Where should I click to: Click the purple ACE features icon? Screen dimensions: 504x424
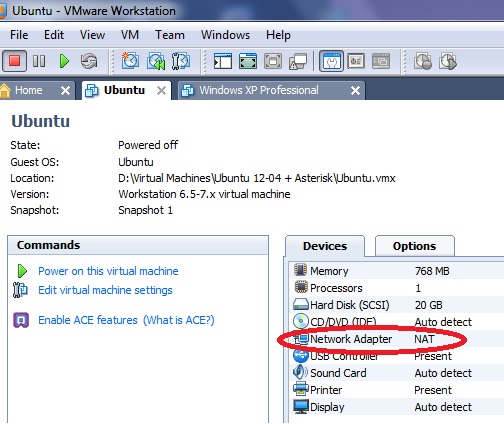pos(21,320)
